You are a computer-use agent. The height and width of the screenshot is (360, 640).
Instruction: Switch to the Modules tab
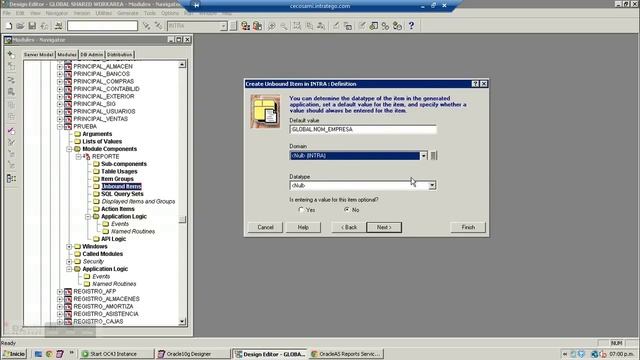coord(67,54)
